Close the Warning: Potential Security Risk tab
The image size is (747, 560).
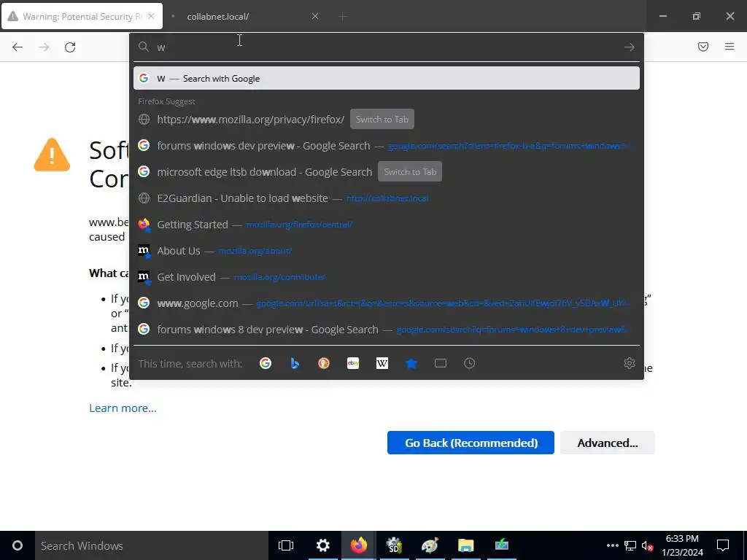(151, 16)
